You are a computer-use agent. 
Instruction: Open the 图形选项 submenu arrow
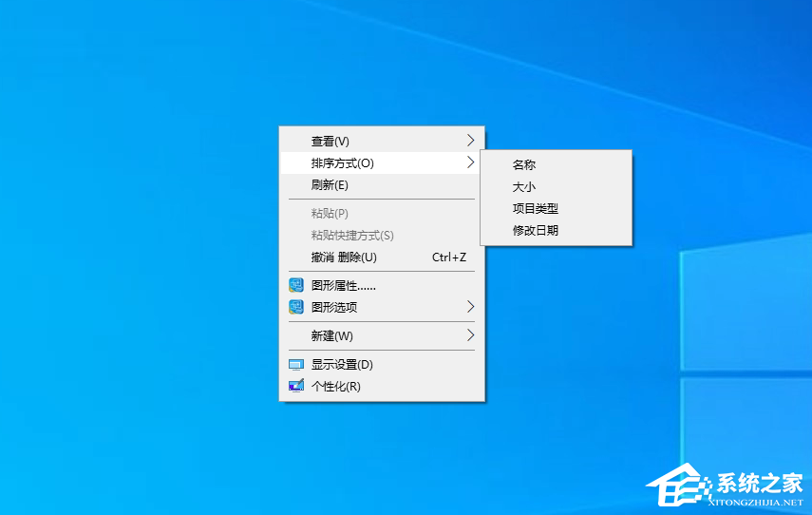pos(470,307)
